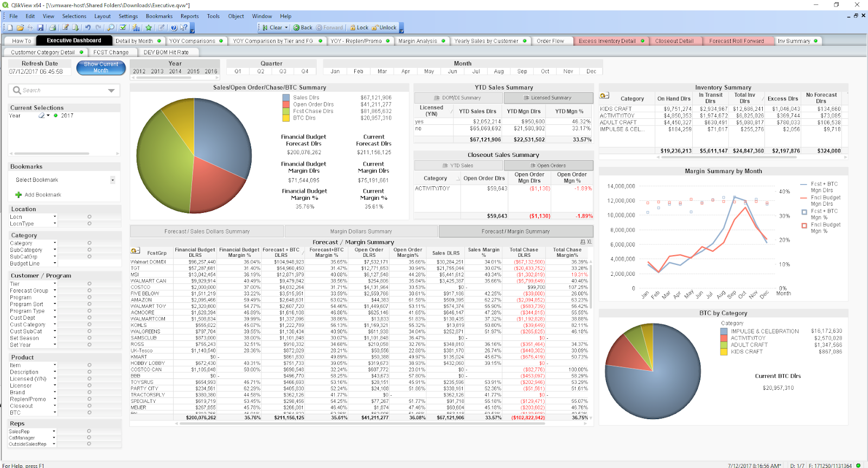Click the Open folder toolbar icon
Viewport: 868px width, 468px height.
(20, 27)
